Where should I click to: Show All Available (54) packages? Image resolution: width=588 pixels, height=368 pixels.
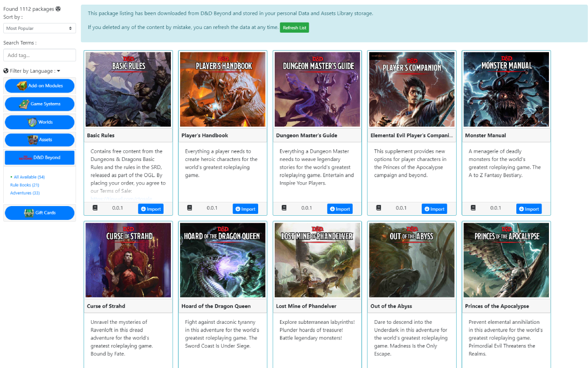pos(29,177)
